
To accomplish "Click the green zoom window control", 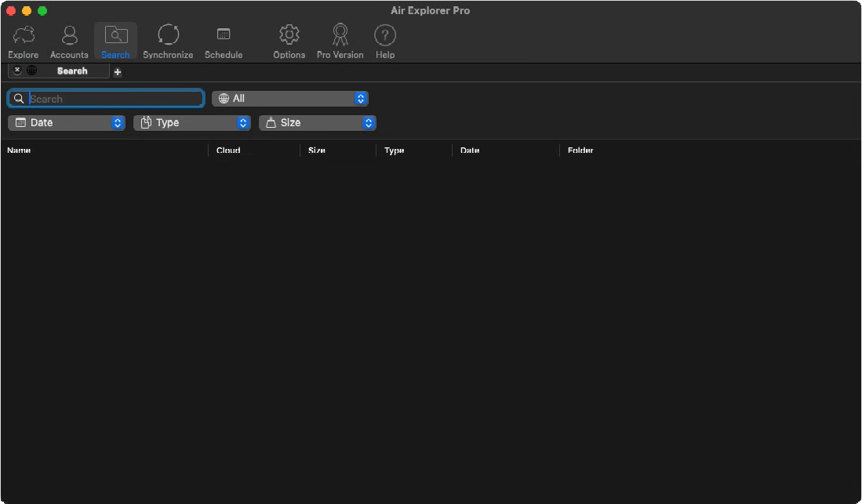I will (x=42, y=11).
